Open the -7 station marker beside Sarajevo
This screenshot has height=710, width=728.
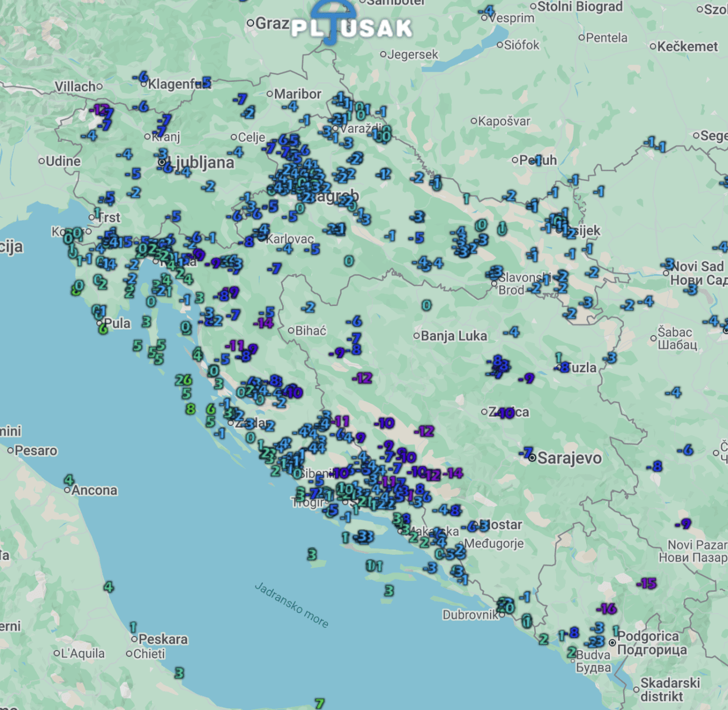[x=525, y=452]
